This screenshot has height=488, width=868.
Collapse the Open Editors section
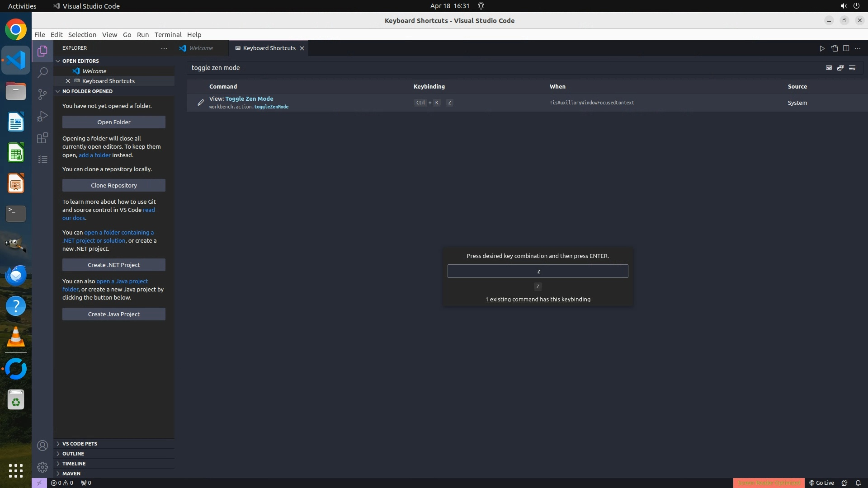point(80,61)
